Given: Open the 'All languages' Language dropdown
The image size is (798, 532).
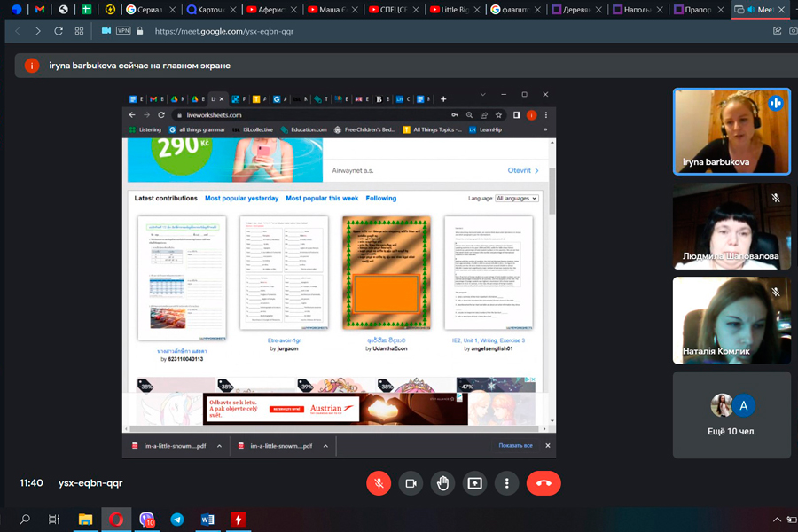Looking at the screenshot, I should [x=517, y=198].
